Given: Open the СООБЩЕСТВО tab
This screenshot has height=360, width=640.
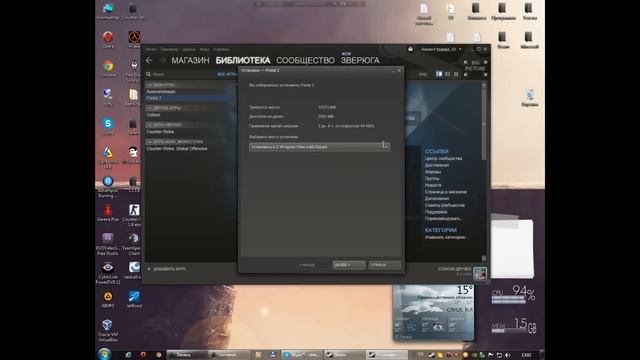Looking at the screenshot, I should pos(305,60).
